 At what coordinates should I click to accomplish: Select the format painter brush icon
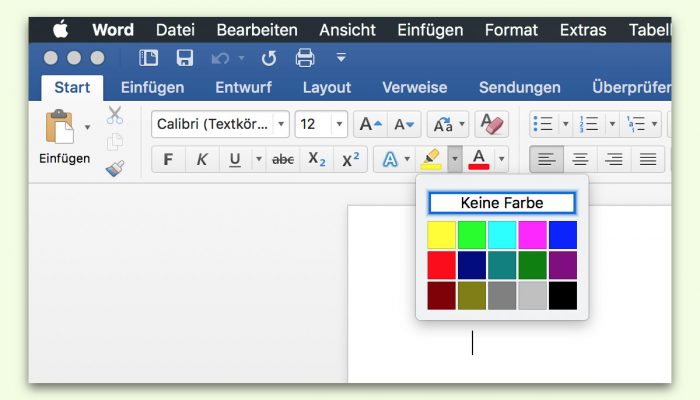click(x=115, y=168)
